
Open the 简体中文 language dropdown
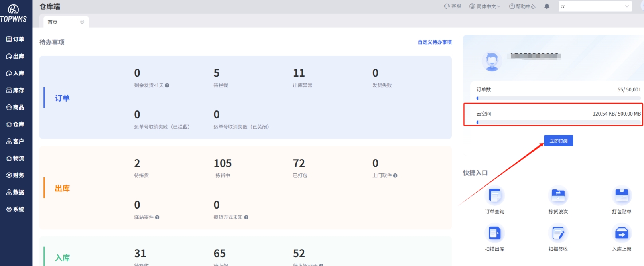(485, 6)
